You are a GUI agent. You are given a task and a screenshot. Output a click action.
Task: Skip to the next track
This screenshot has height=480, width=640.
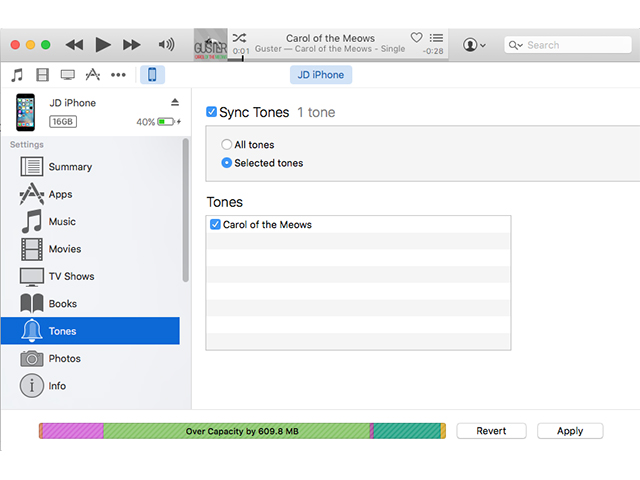[x=131, y=45]
